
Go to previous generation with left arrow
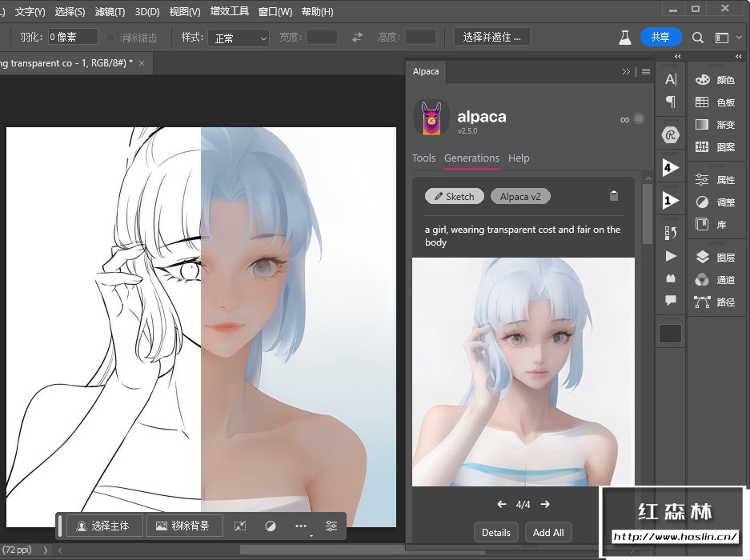(x=502, y=504)
